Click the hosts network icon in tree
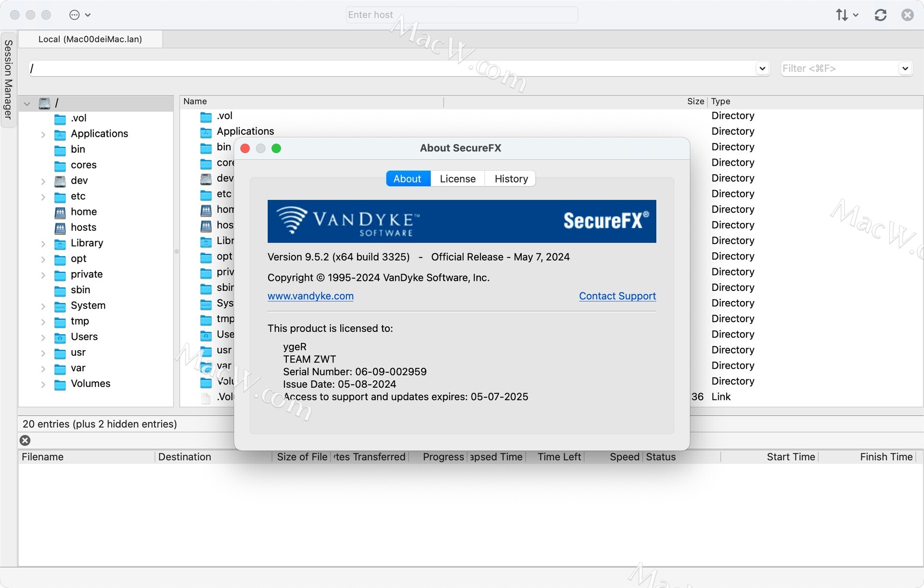Screen dimensions: 924x588 [x=60, y=228]
